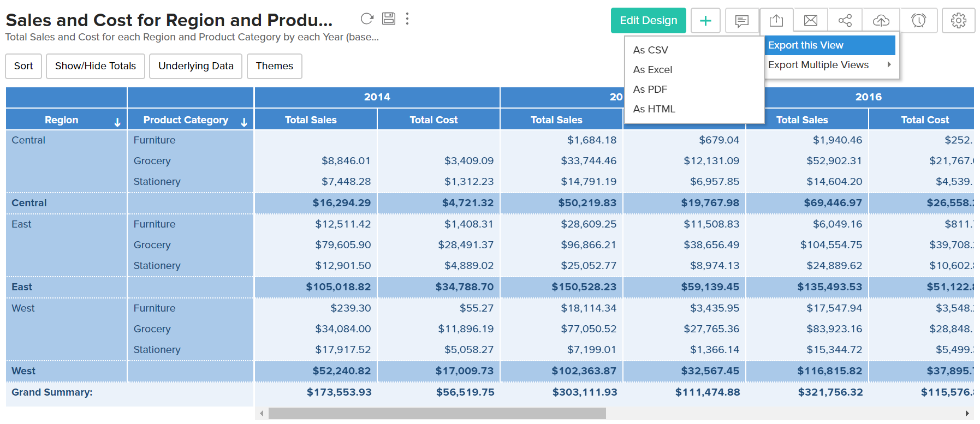The width and height of the screenshot is (980, 424).
Task: Click the save floppy disk icon
Action: 389,19
